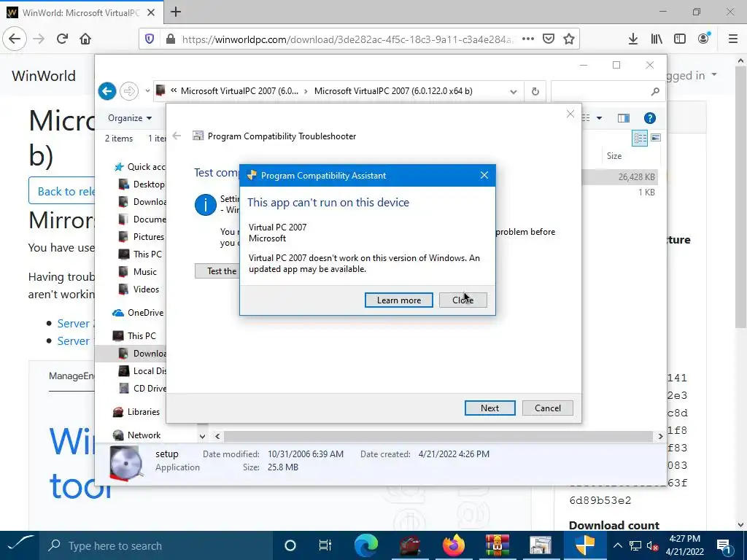
Task: Toggle Firefox sidebar icon
Action: 680,39
